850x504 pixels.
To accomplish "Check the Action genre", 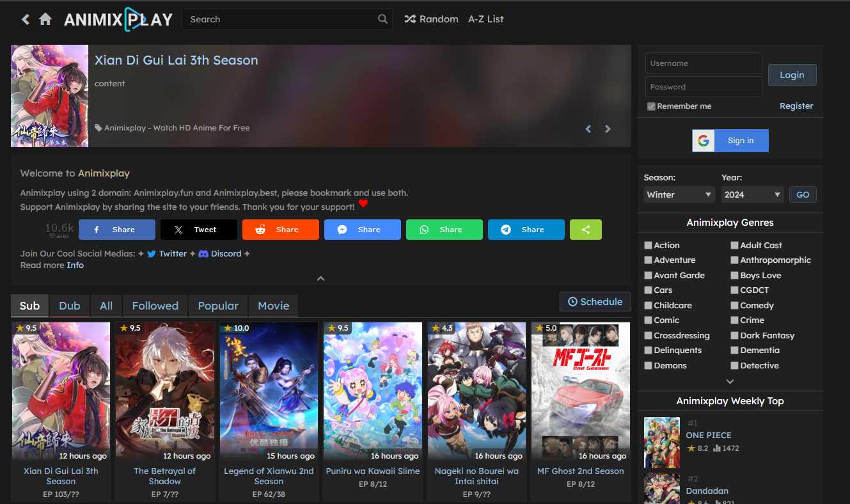I will click(x=648, y=245).
